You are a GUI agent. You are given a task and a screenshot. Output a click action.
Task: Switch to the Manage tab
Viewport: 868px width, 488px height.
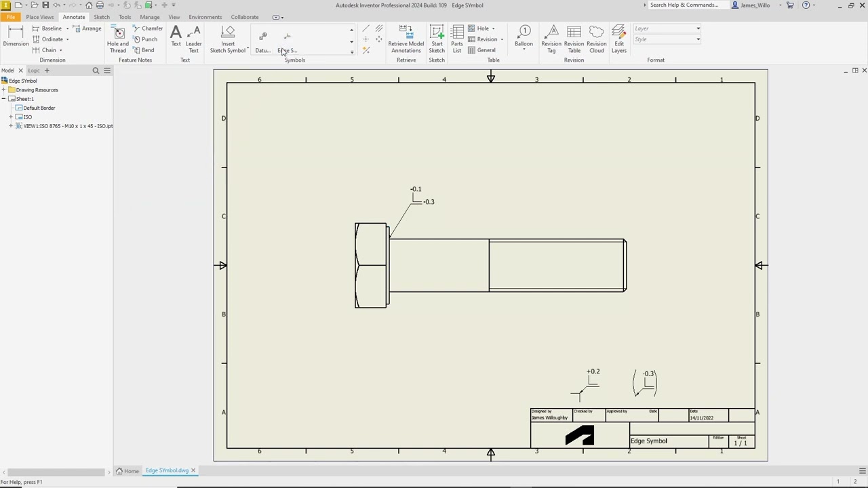pyautogui.click(x=150, y=17)
